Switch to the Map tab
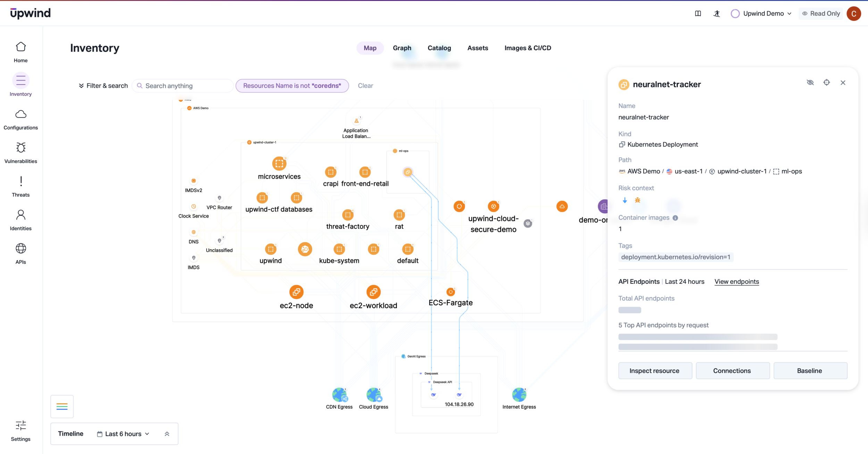This screenshot has width=868, height=454. pos(370,48)
